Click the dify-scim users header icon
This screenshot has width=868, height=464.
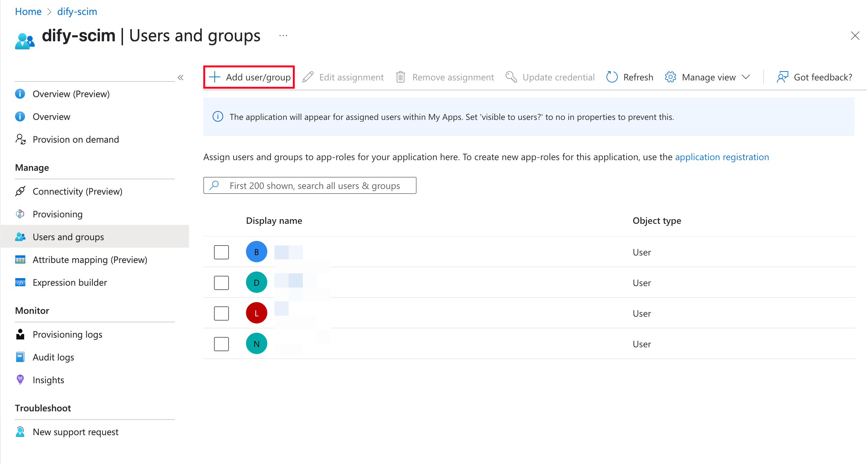[x=25, y=41]
